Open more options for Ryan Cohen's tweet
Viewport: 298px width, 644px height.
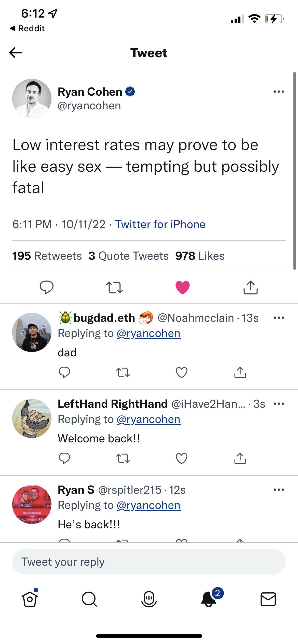click(279, 92)
